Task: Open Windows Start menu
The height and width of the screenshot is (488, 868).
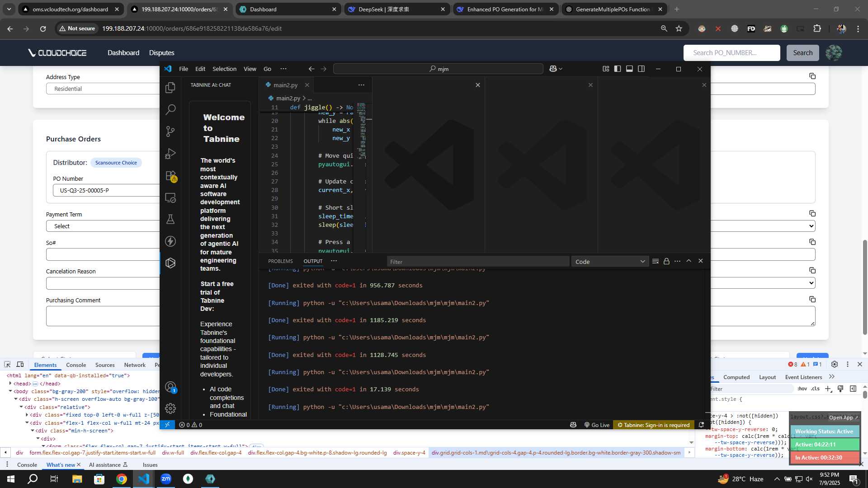Action: point(11,479)
